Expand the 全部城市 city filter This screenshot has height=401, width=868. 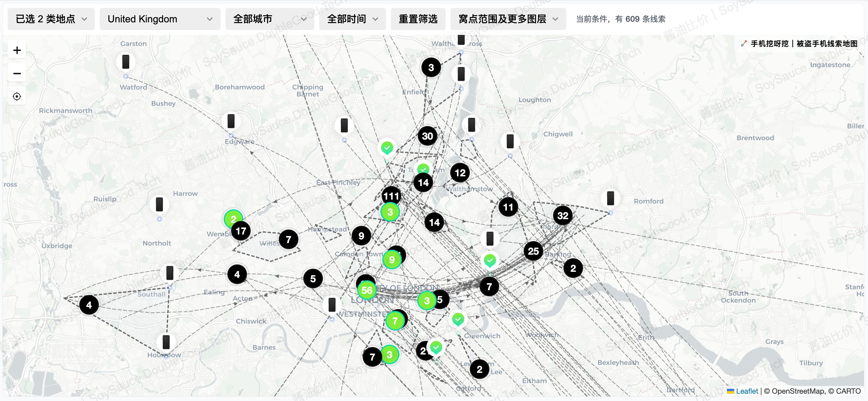pyautogui.click(x=269, y=19)
